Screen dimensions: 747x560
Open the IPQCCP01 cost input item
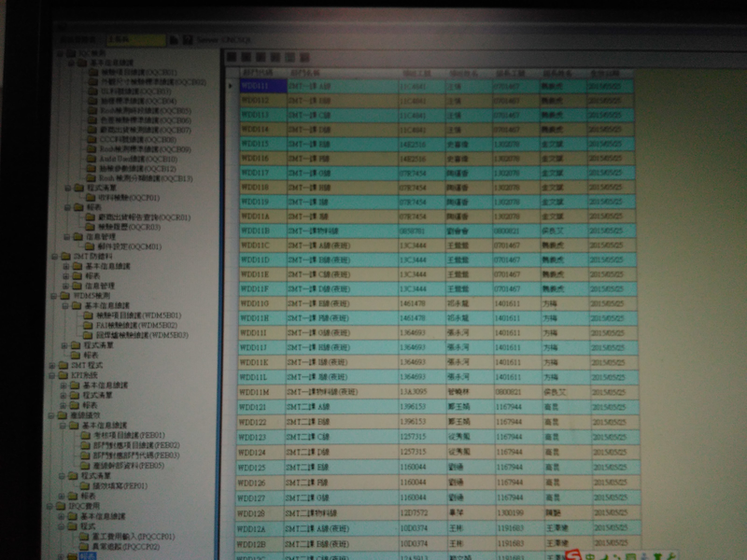(x=128, y=536)
